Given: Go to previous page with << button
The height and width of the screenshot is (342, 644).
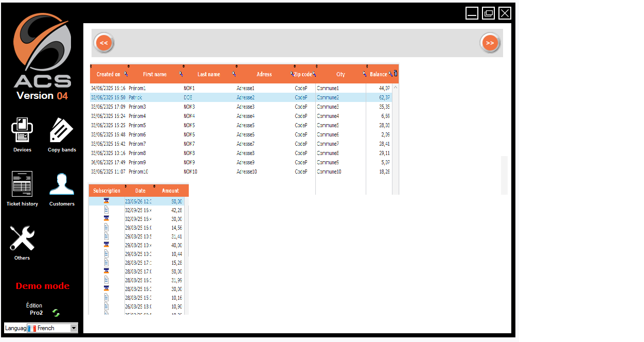Looking at the screenshot, I should (104, 43).
